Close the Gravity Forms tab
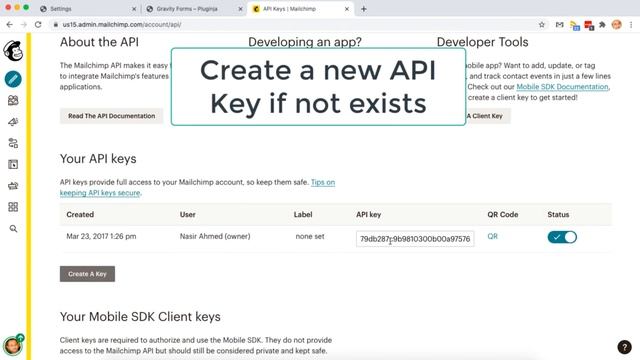Screen dimensions: 640x360 pos(240,9)
